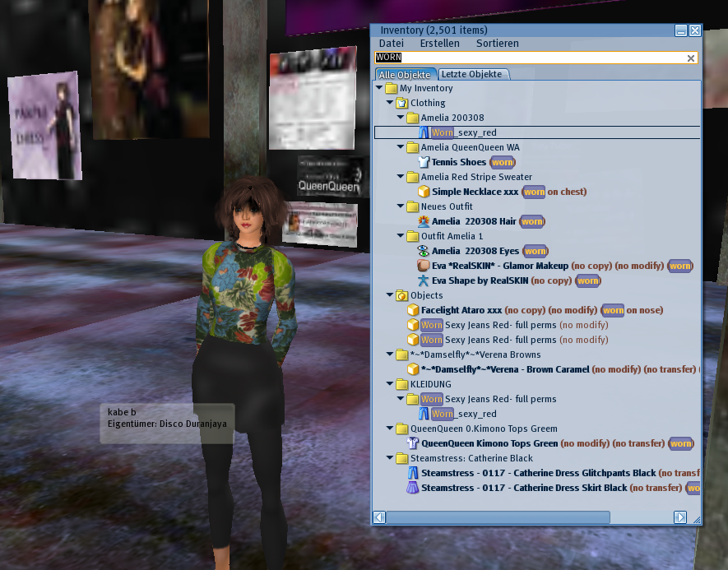This screenshot has width=728, height=570.
Task: Switch to the Alle Objekte tab
Action: pyautogui.click(x=405, y=74)
